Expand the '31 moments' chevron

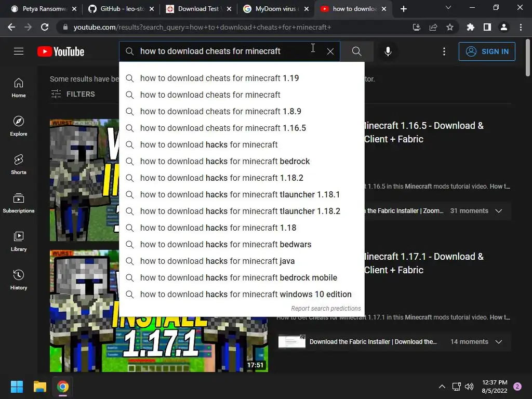point(498,211)
